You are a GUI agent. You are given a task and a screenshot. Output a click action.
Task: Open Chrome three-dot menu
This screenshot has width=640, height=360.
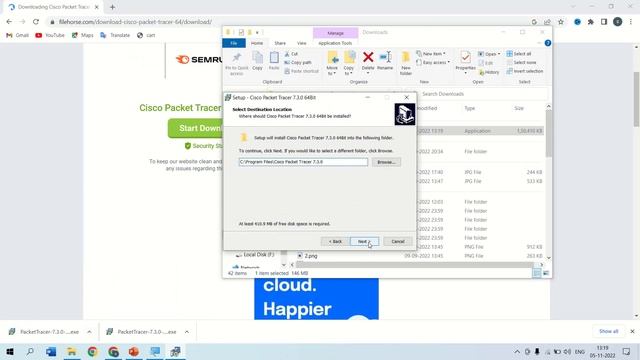(x=631, y=22)
